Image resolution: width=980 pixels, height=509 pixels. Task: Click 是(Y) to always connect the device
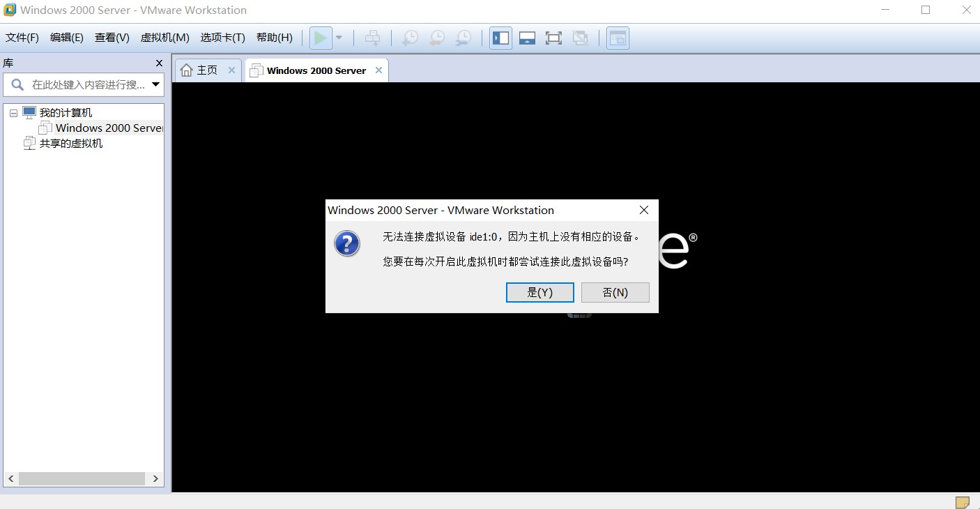coord(539,292)
